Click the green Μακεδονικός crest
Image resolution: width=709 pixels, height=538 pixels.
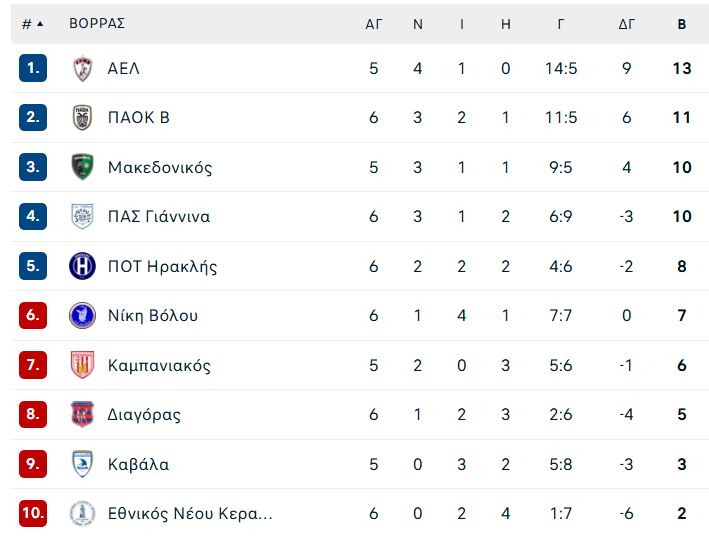pos(83,167)
